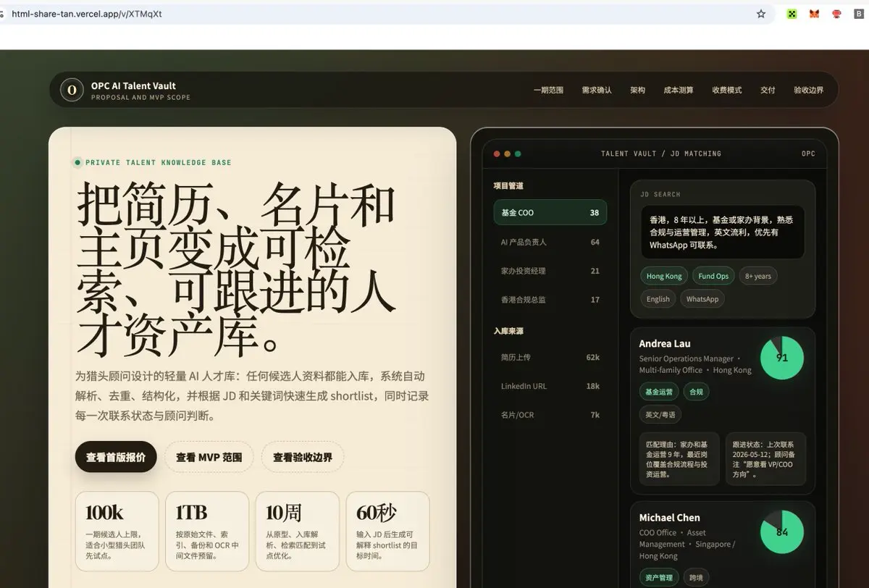Click the 91 match score ring for Andrea Lau

point(782,358)
